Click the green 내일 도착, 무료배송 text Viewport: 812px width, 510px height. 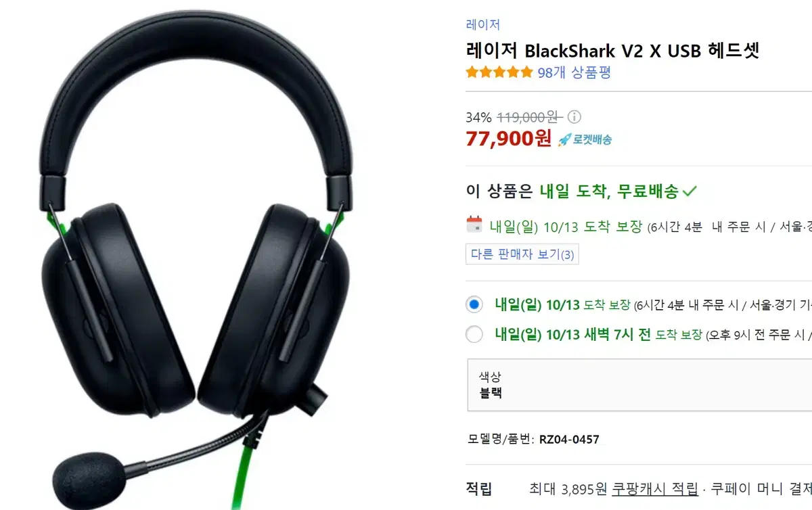[609, 191]
